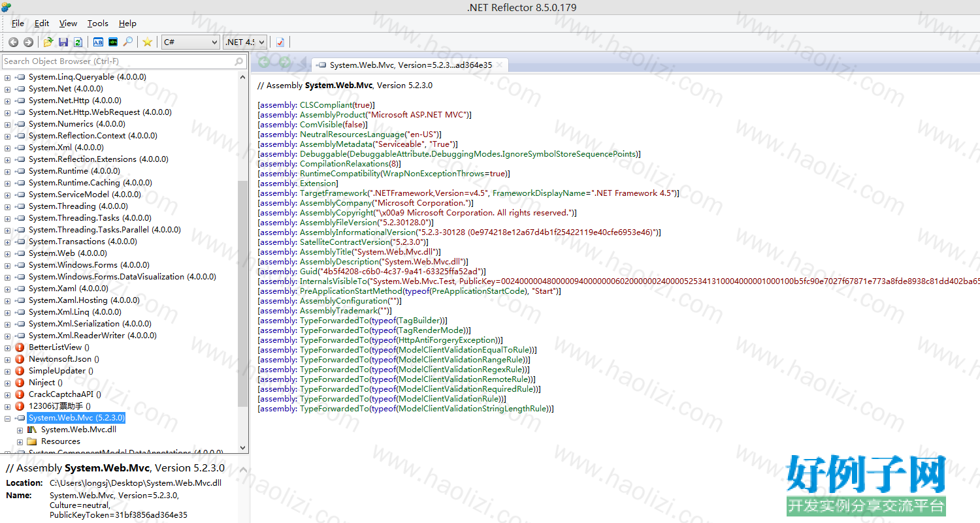Open the Analyzer green waveform icon
This screenshot has width=980, height=523.
113,42
